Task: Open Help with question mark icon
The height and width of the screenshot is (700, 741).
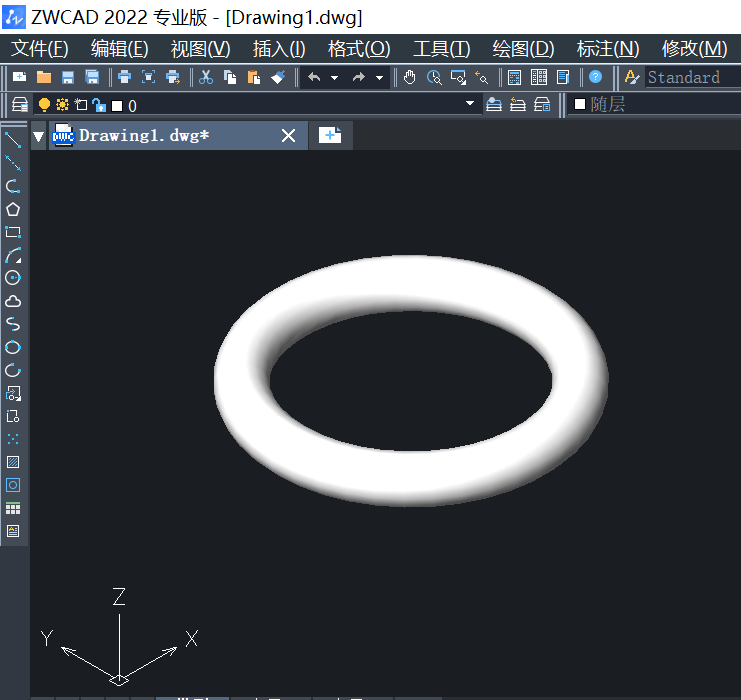Action: pyautogui.click(x=595, y=77)
